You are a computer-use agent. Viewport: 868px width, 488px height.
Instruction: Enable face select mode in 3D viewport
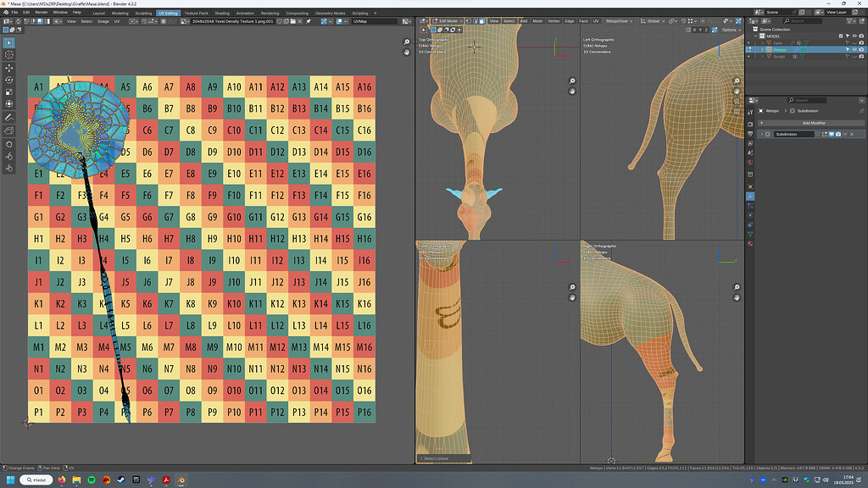pos(482,21)
